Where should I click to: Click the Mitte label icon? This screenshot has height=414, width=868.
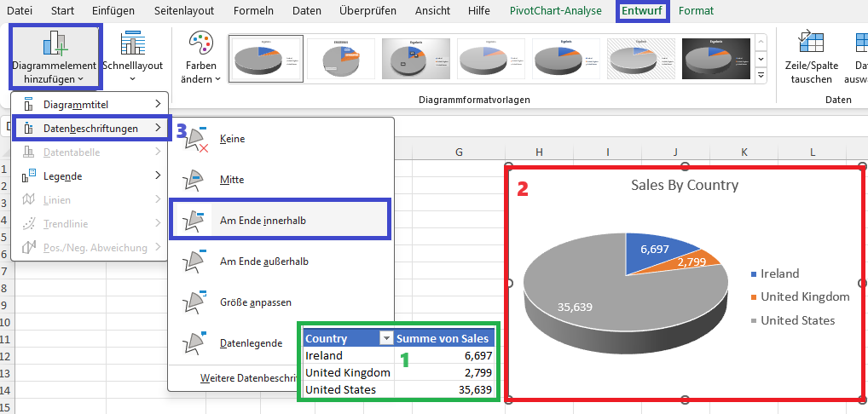(195, 180)
